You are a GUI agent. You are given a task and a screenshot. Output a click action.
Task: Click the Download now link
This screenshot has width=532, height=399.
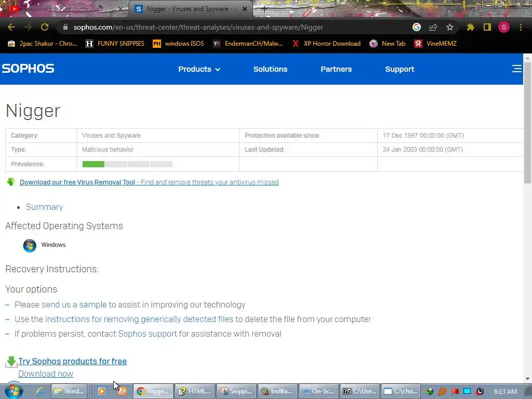coord(46,374)
